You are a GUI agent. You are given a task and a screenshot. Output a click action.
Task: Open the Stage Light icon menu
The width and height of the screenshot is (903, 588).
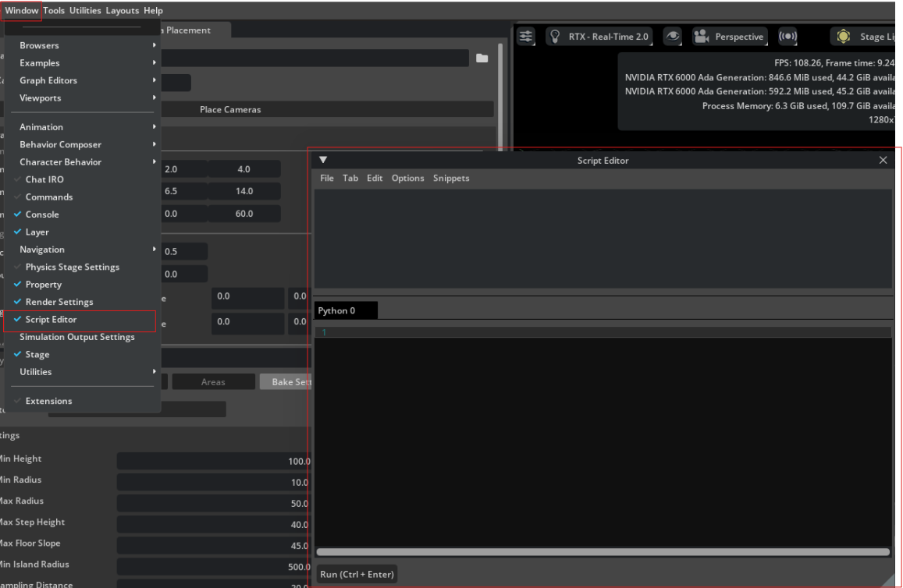tap(843, 36)
